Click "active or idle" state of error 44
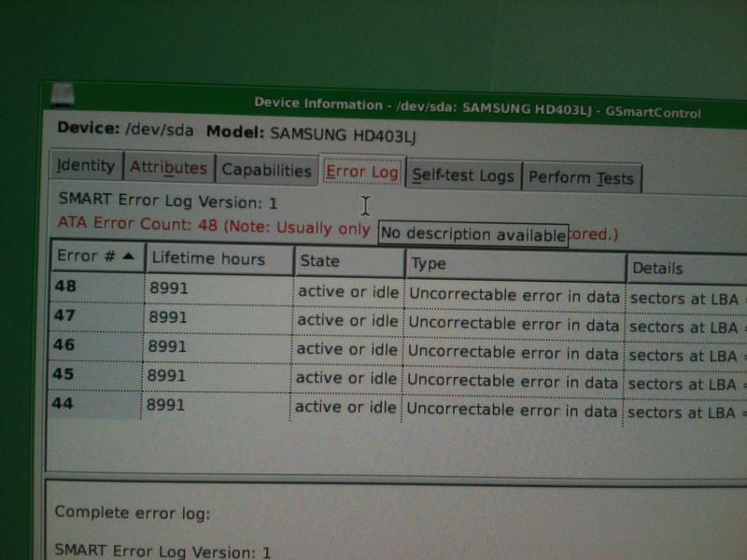 pyautogui.click(x=345, y=407)
